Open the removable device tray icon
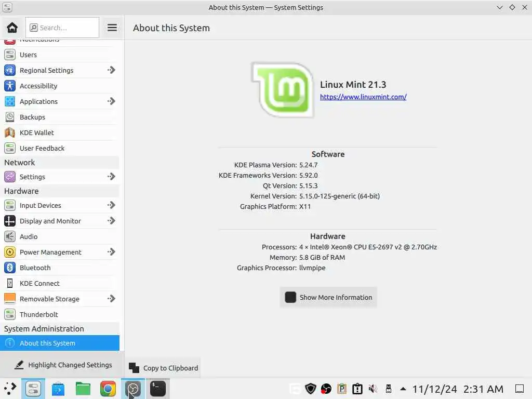 389,389
